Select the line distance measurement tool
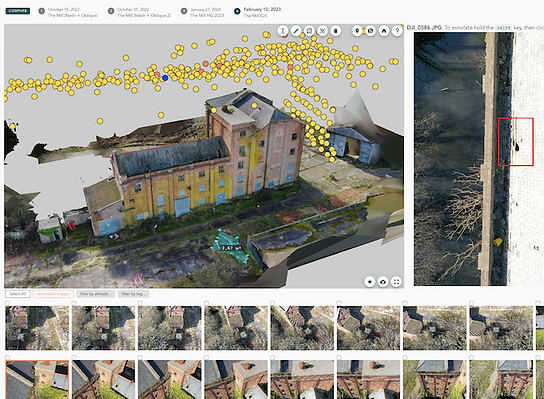The image size is (544, 399). coord(296,31)
